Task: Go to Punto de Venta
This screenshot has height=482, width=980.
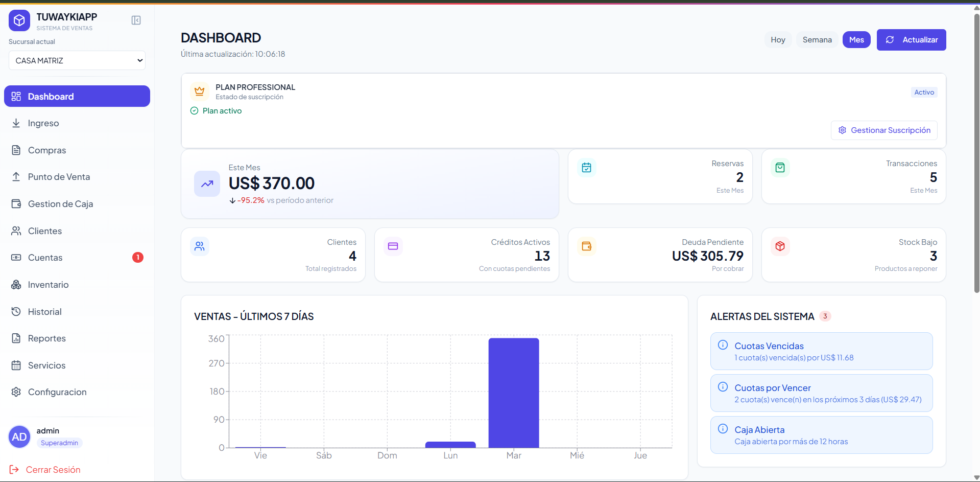Action: coord(59,177)
